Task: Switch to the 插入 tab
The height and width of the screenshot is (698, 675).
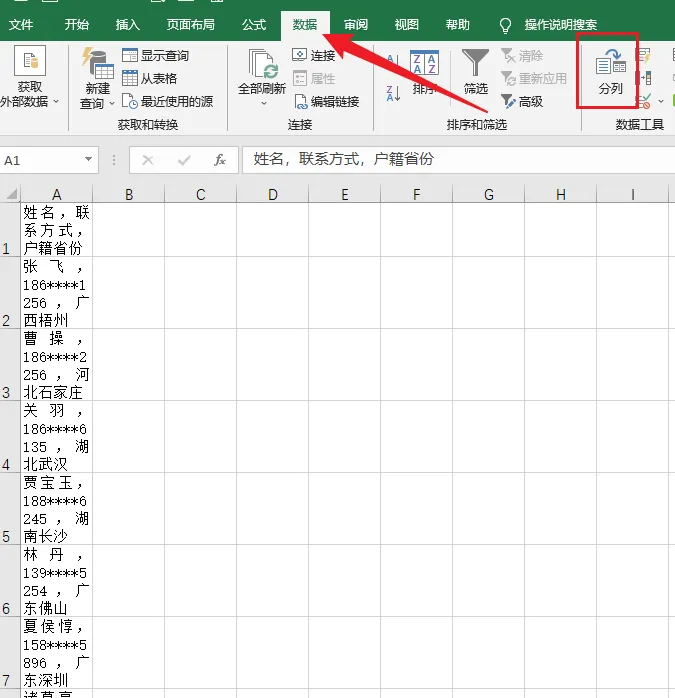Action: click(x=128, y=24)
